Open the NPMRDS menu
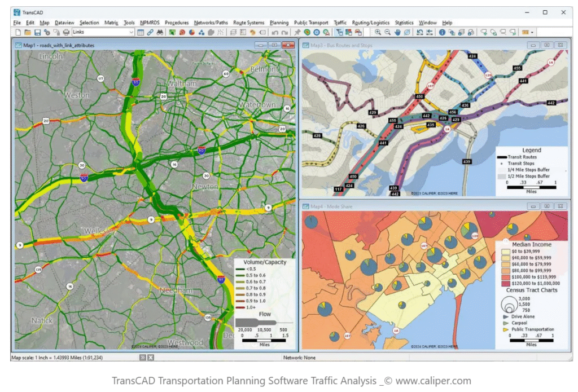This screenshot has height=392, width=578. point(150,23)
